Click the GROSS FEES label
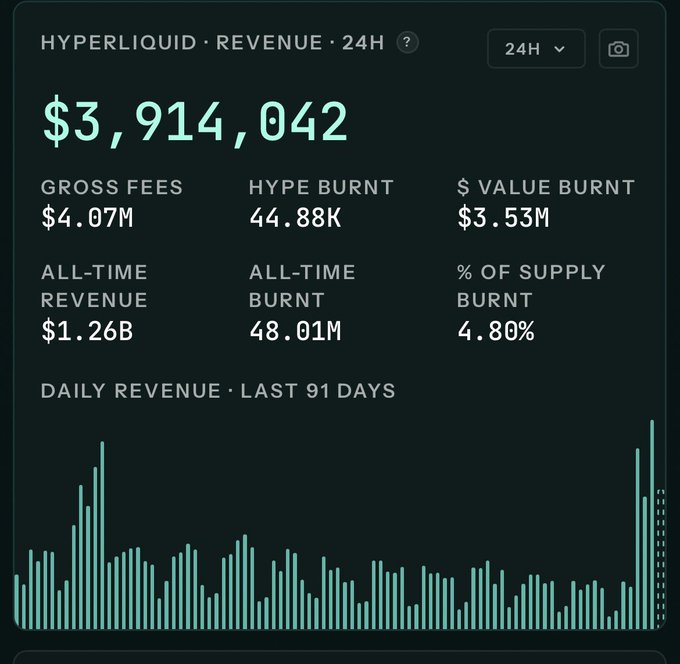This screenshot has width=680, height=664. tap(112, 187)
